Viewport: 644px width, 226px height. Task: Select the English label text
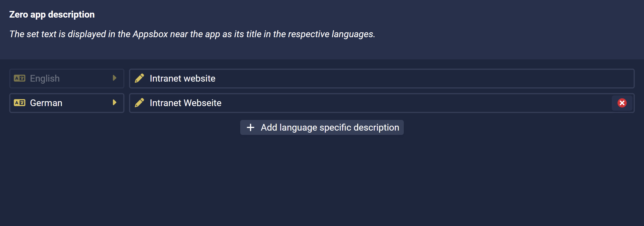pos(45,78)
